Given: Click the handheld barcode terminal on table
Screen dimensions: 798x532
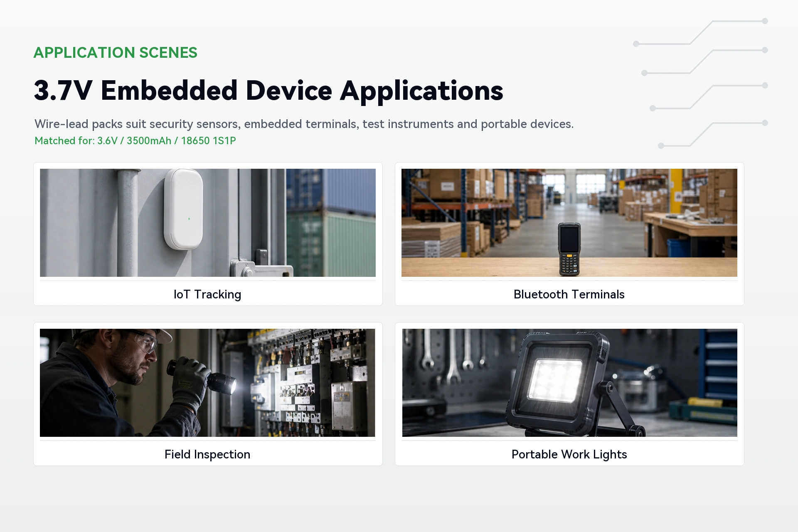Looking at the screenshot, I should coord(569,249).
